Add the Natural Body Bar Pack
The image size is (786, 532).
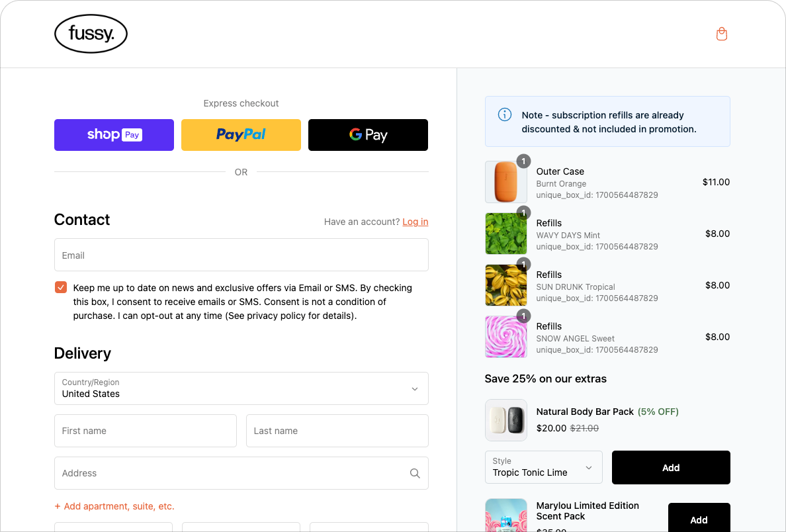pos(671,467)
